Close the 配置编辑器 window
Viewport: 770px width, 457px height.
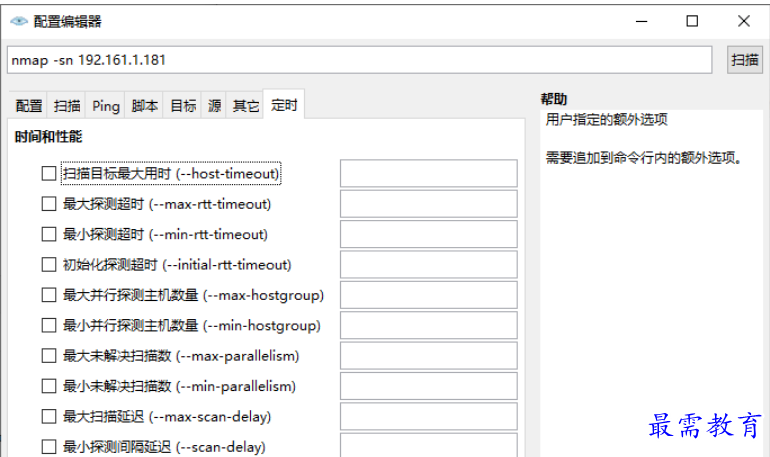[744, 21]
